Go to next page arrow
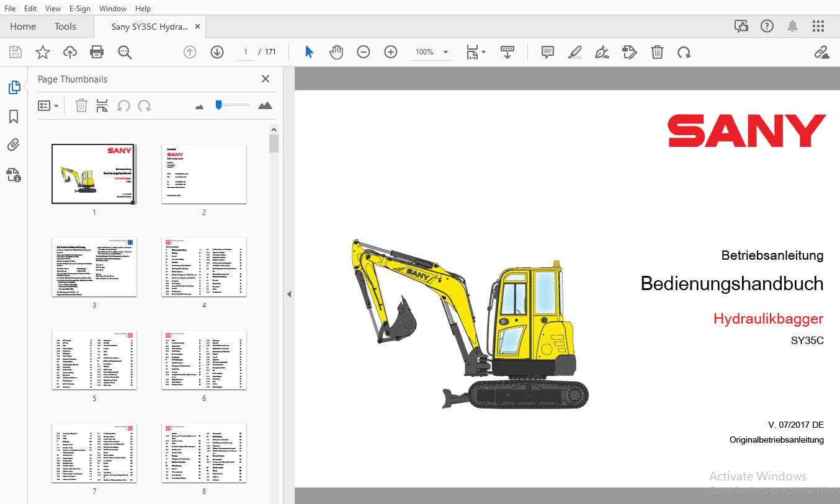 coord(217,52)
